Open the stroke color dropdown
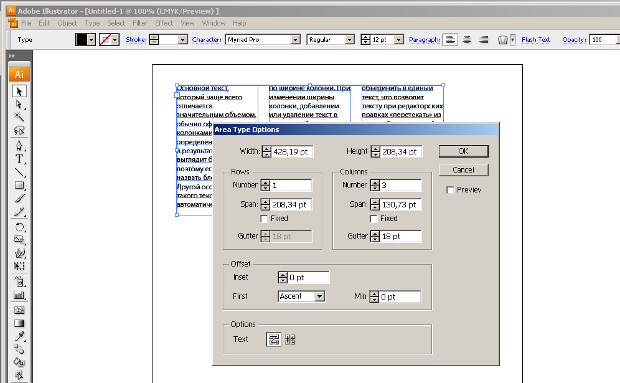The height and width of the screenshot is (383, 620). 115,40
